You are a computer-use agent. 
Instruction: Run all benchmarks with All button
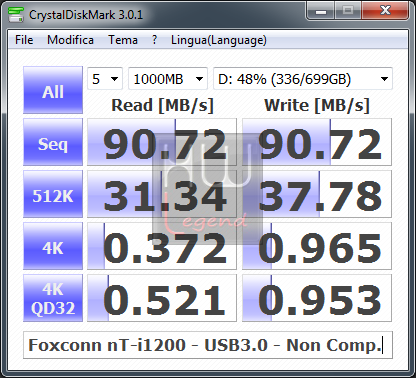click(53, 90)
